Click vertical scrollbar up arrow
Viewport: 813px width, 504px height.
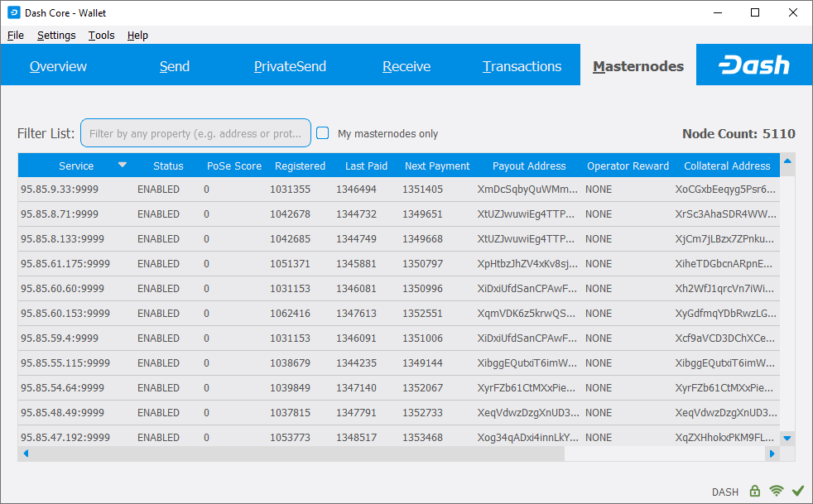coord(787,161)
